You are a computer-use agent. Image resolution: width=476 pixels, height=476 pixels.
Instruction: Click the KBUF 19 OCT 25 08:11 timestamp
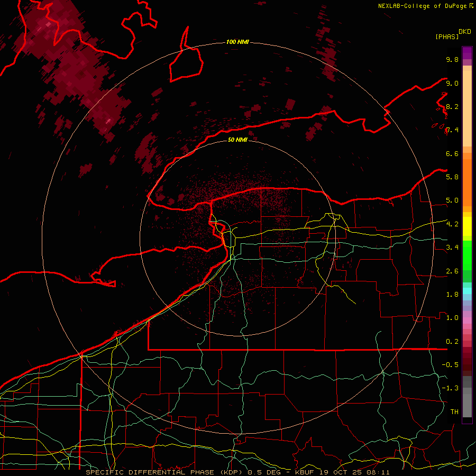point(342,472)
